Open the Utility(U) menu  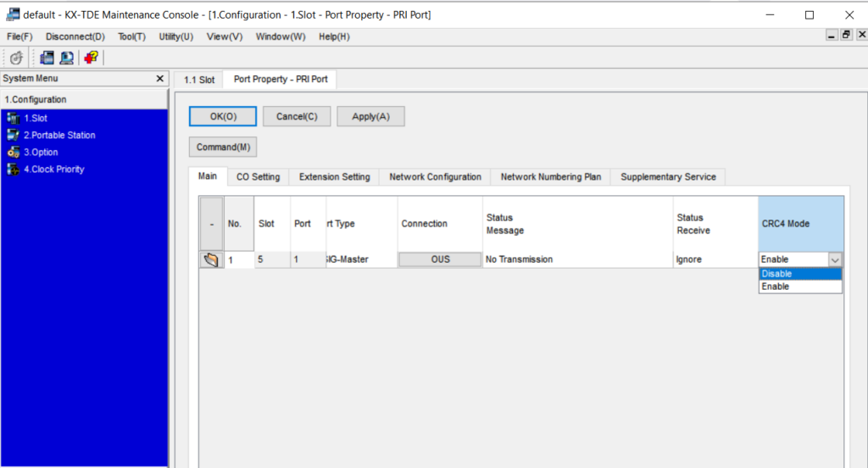point(175,36)
